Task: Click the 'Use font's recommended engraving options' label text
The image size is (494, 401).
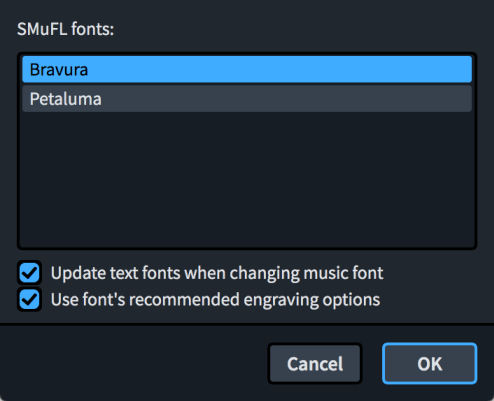Action: point(215,299)
